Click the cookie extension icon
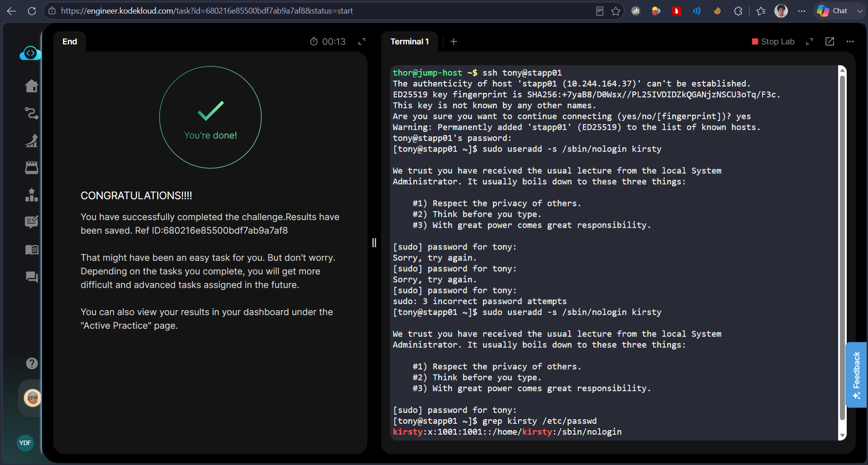 point(717,11)
